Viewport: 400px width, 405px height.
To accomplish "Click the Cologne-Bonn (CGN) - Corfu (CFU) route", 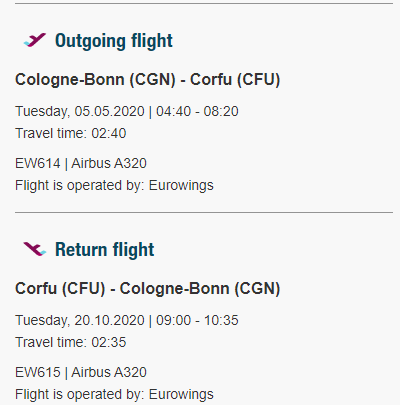I will 147,80.
